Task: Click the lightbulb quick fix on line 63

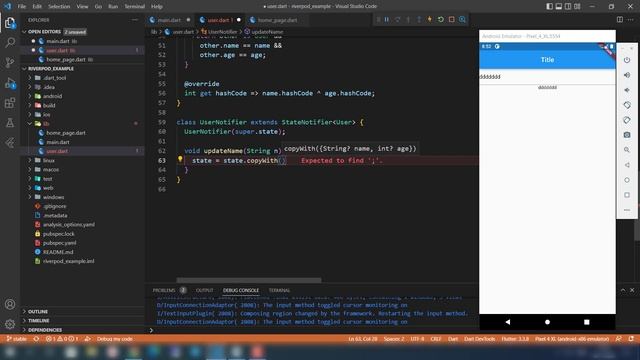Action: tap(180, 159)
